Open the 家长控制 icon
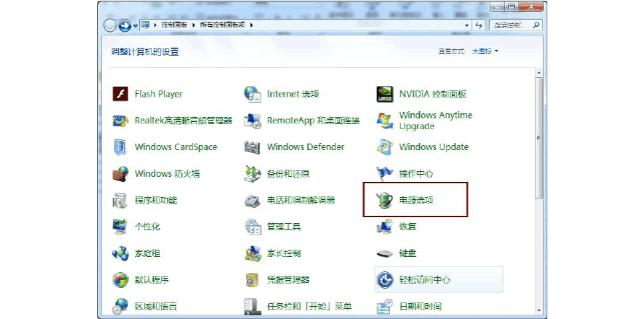This screenshot has width=644, height=319. (x=252, y=253)
